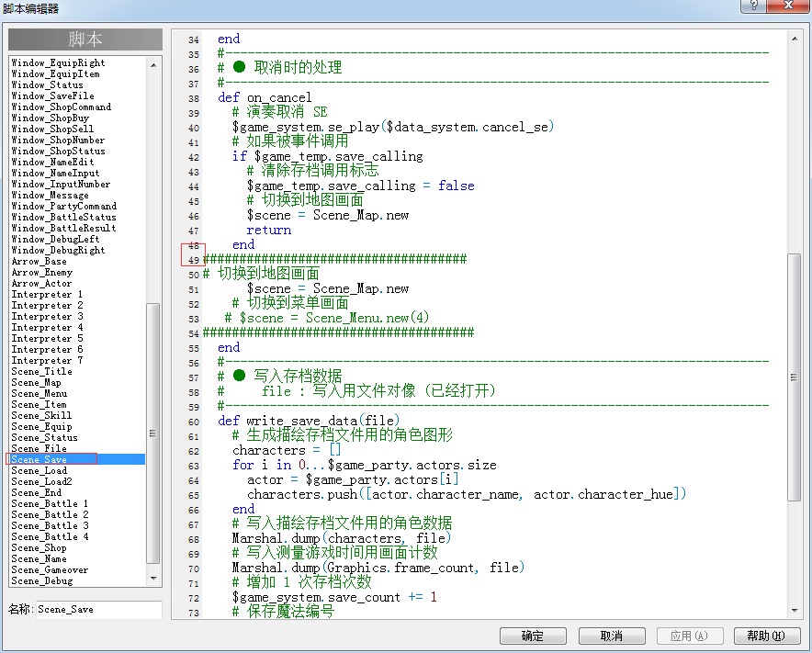Click line 51 '$scene = Scene_Map.new'
The width and height of the screenshot is (812, 653).
pos(328,288)
